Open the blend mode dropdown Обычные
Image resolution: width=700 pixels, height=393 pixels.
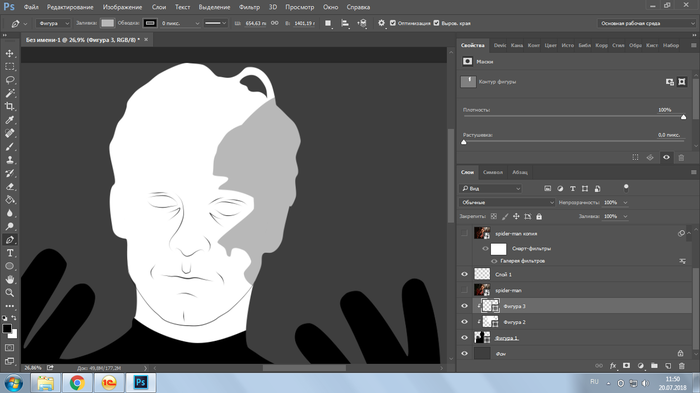[x=507, y=202]
